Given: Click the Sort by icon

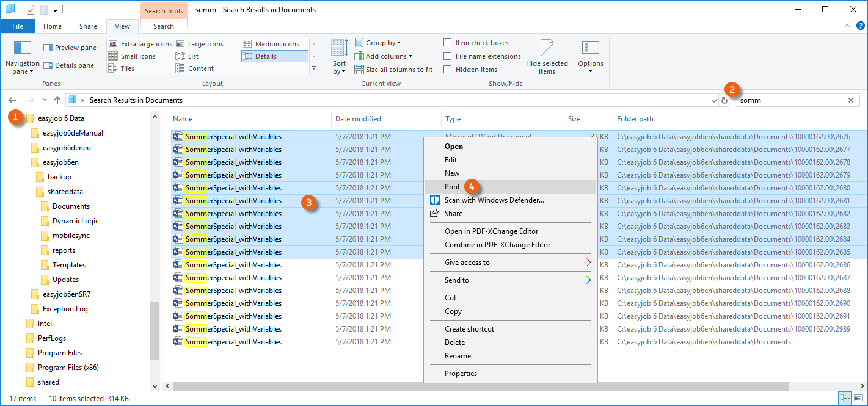Looking at the screenshot, I should 339,49.
